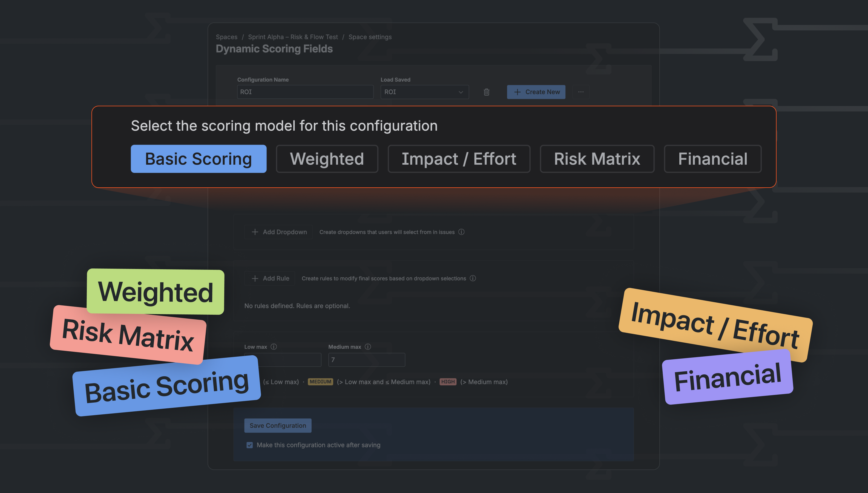The height and width of the screenshot is (493, 868).
Task: Navigate to Spaces via the breadcrumb
Action: tap(226, 37)
